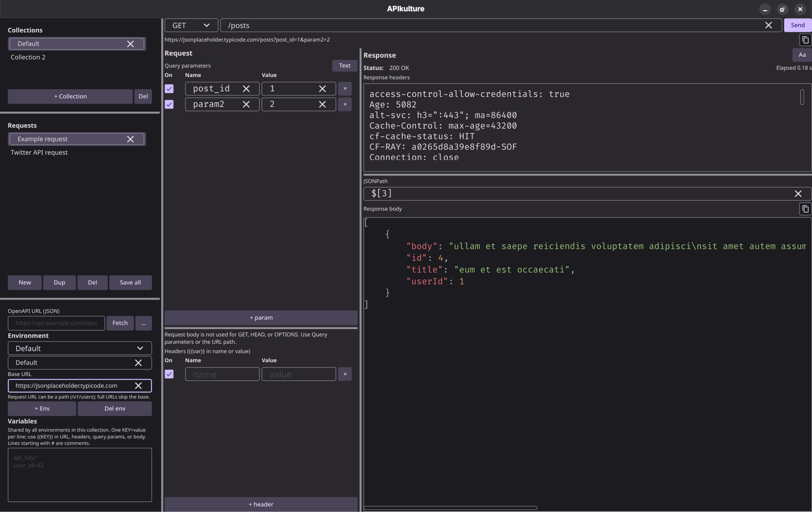Open the GET method dropdown
This screenshot has height=512, width=812.
(191, 25)
